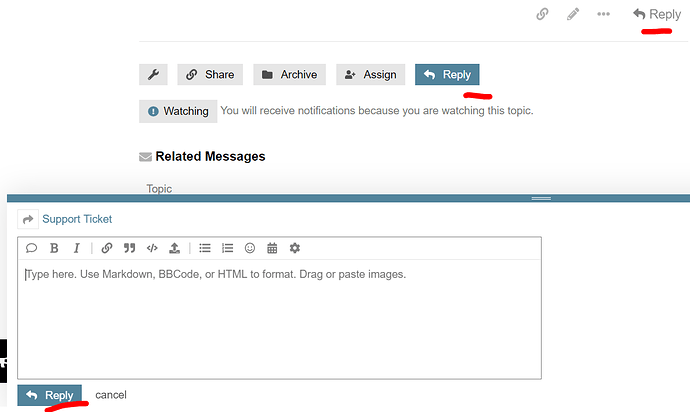This screenshot has height=412, width=690.
Task: Open composer options via the gear icon
Action: (x=295, y=248)
